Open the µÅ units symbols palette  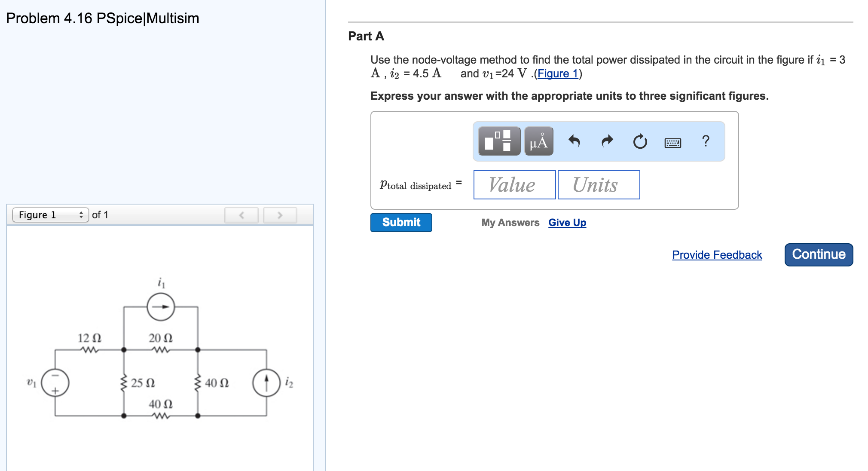coord(538,141)
